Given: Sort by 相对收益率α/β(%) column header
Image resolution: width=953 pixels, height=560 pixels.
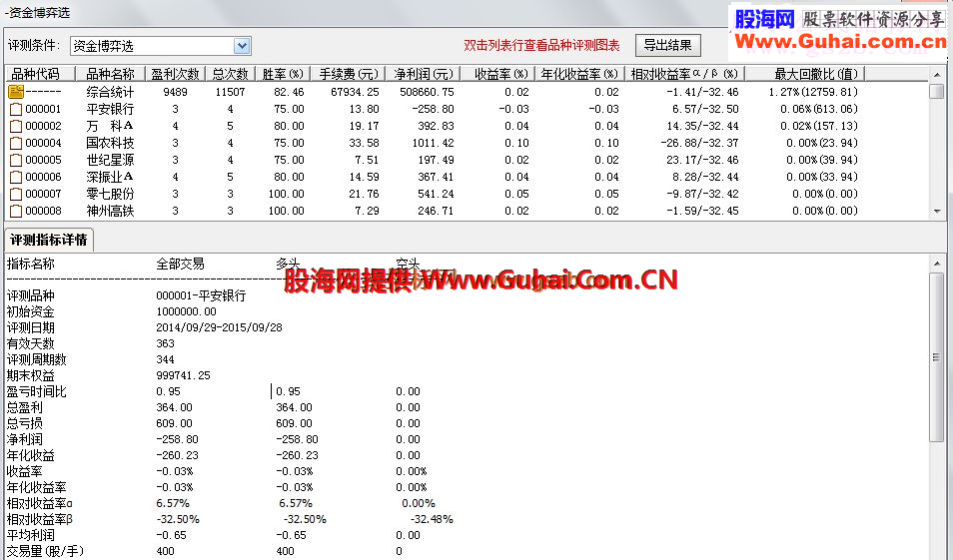Looking at the screenshot, I should click(684, 74).
